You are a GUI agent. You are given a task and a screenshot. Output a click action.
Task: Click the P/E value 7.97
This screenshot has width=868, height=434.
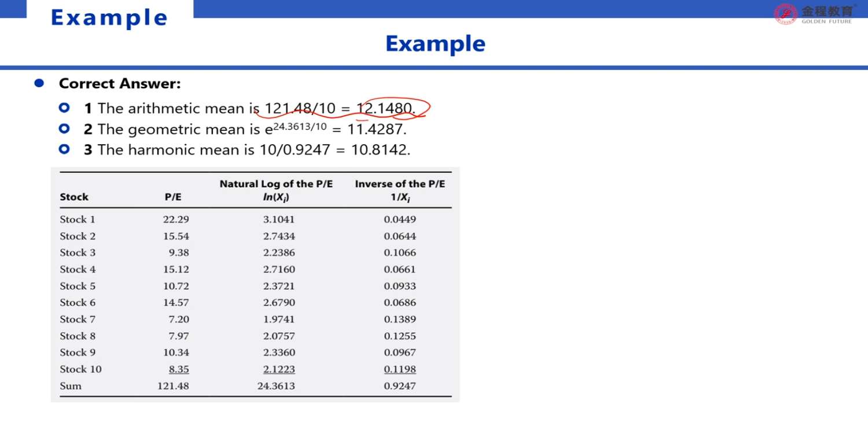point(179,336)
